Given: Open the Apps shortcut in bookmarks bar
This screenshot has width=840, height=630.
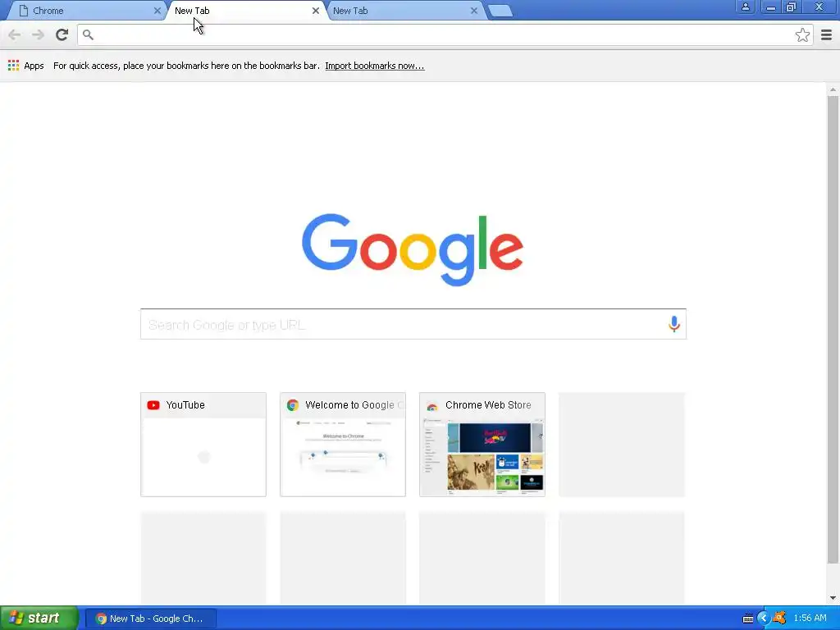Looking at the screenshot, I should click(25, 66).
